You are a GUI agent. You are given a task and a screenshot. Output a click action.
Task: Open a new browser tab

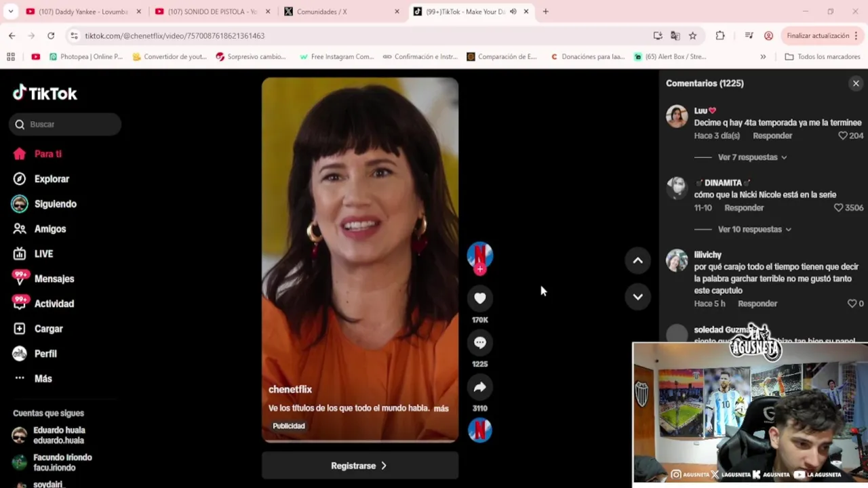(545, 12)
